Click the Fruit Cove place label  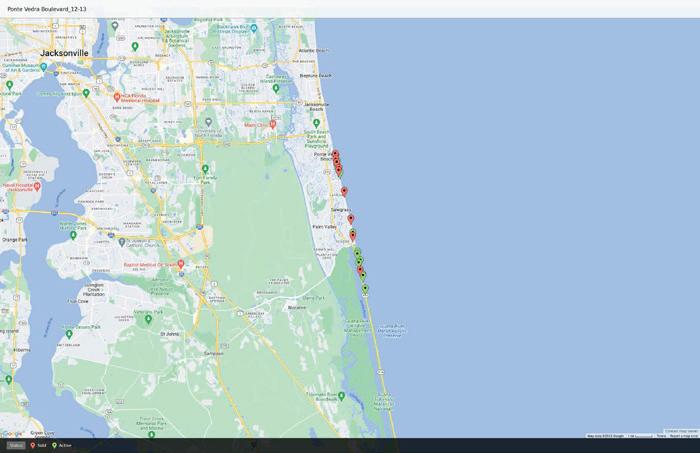coord(78,302)
